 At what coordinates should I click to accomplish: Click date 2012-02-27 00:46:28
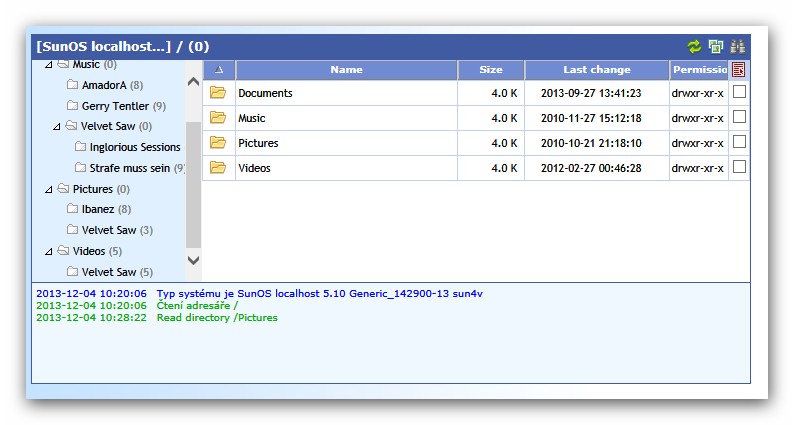point(591,168)
